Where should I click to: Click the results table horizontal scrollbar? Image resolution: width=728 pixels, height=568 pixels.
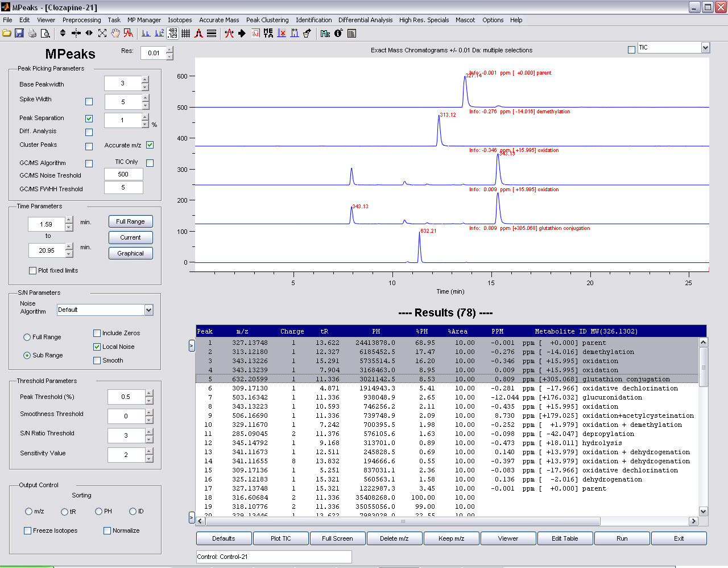(403, 521)
